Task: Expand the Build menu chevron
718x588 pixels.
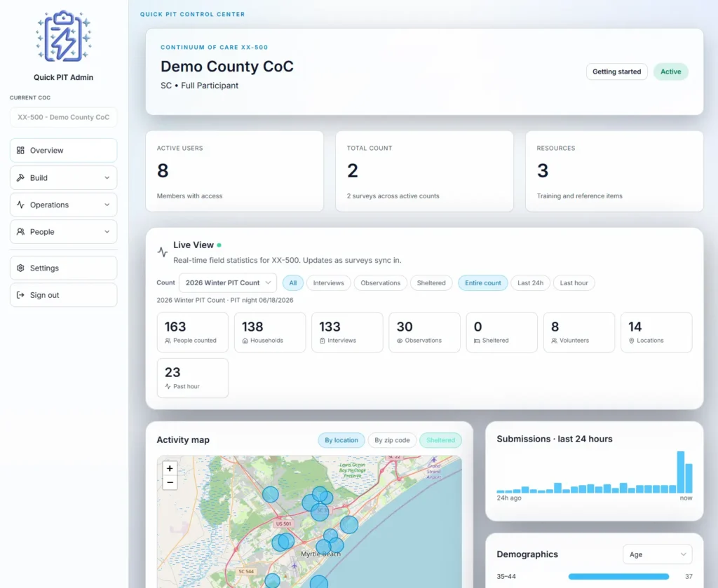Action: tap(107, 177)
